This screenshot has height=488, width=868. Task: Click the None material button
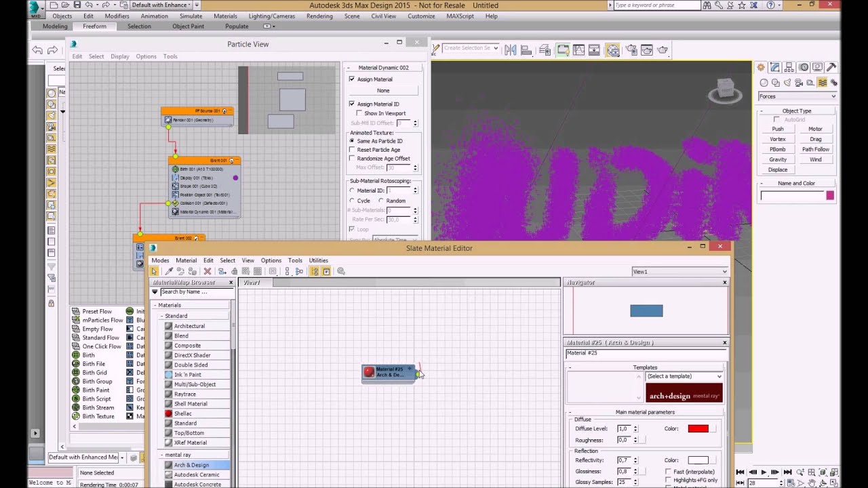coord(383,91)
